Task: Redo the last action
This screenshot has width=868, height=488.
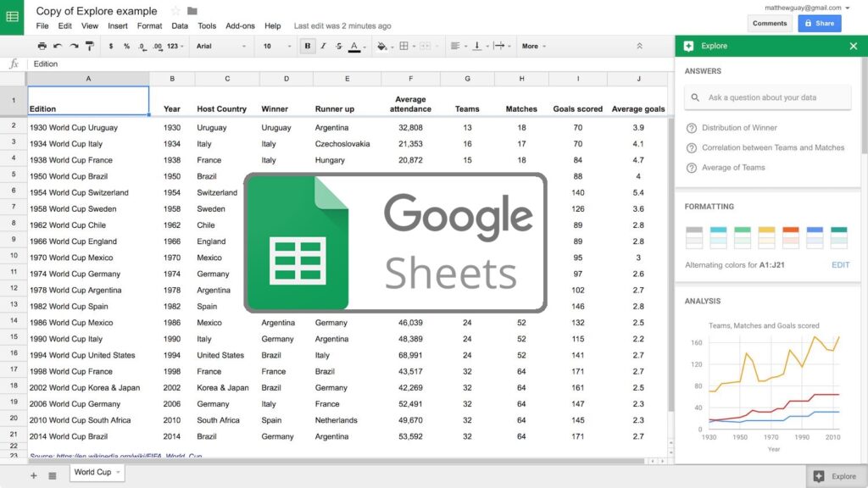Action: click(73, 46)
